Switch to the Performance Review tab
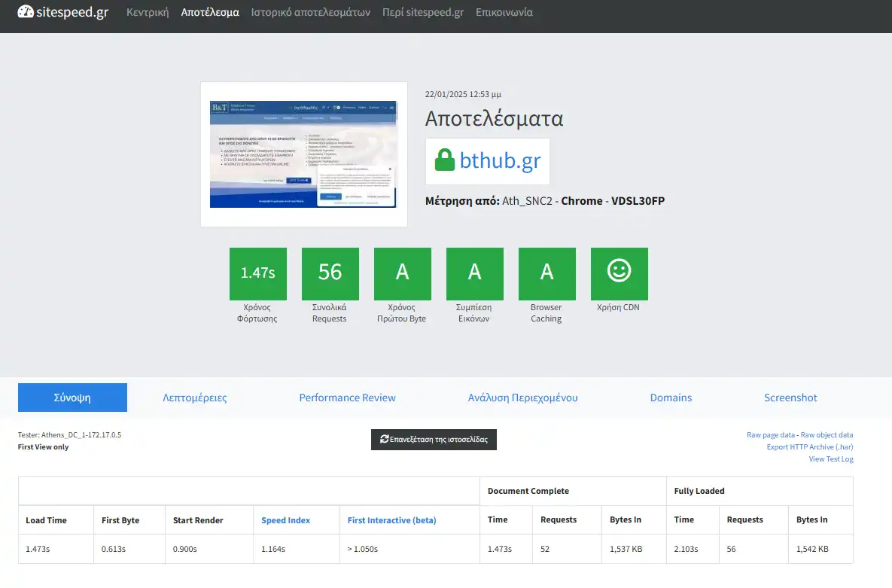892x588 pixels. (347, 398)
